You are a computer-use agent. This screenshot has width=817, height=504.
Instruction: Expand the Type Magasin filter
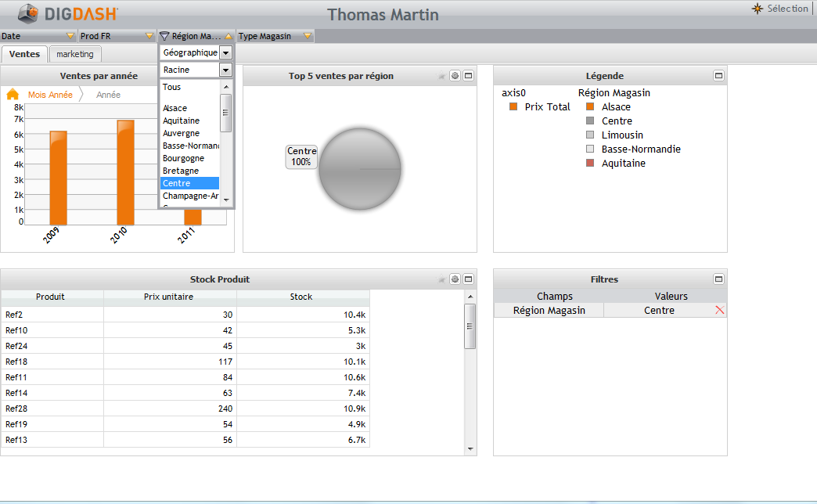point(308,36)
